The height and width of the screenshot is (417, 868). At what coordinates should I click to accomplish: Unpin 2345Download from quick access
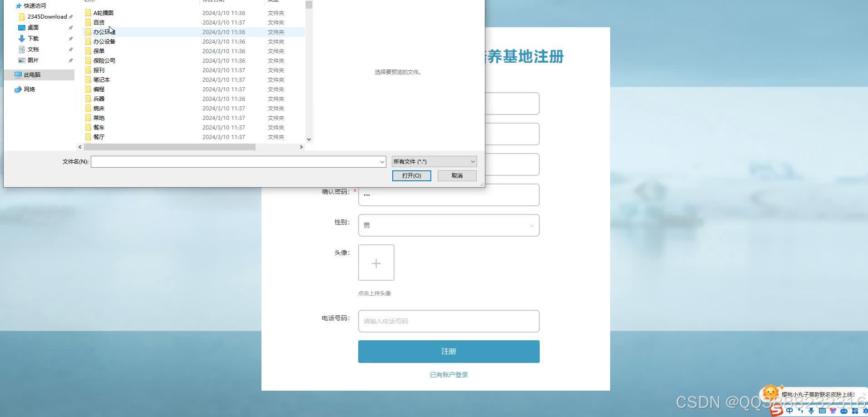(x=71, y=16)
